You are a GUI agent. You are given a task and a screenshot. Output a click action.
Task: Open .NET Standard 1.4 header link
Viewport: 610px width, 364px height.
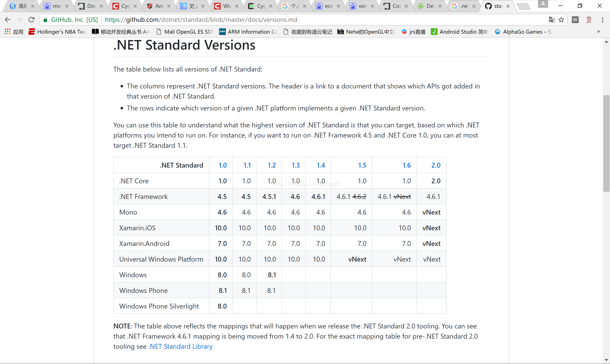click(321, 165)
